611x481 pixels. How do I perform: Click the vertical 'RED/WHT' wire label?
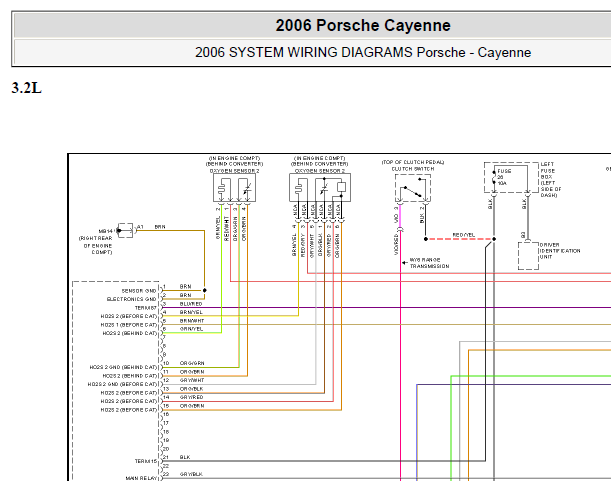coord(226,228)
